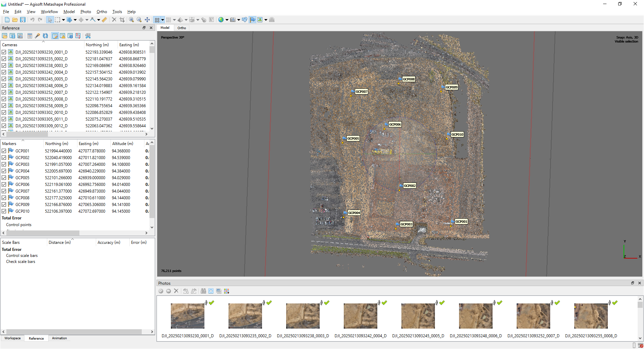The image size is (644, 349).
Task: Click the GCP006 marker label in model view
Action: point(395,124)
